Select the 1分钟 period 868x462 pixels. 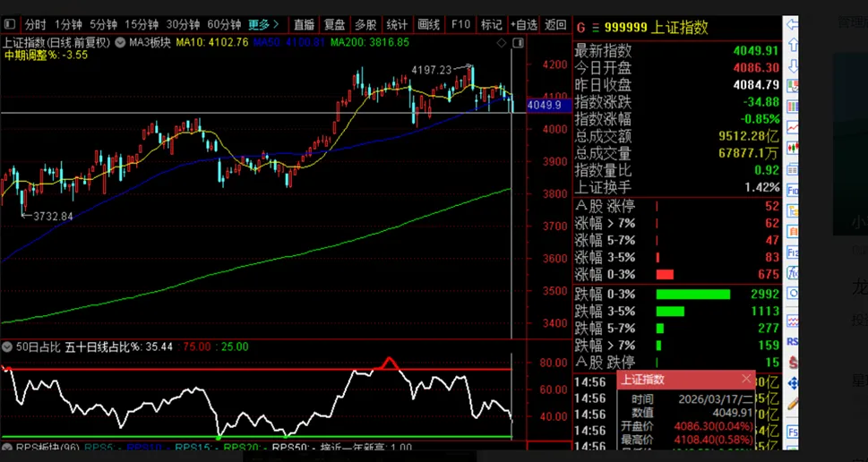[x=68, y=24]
